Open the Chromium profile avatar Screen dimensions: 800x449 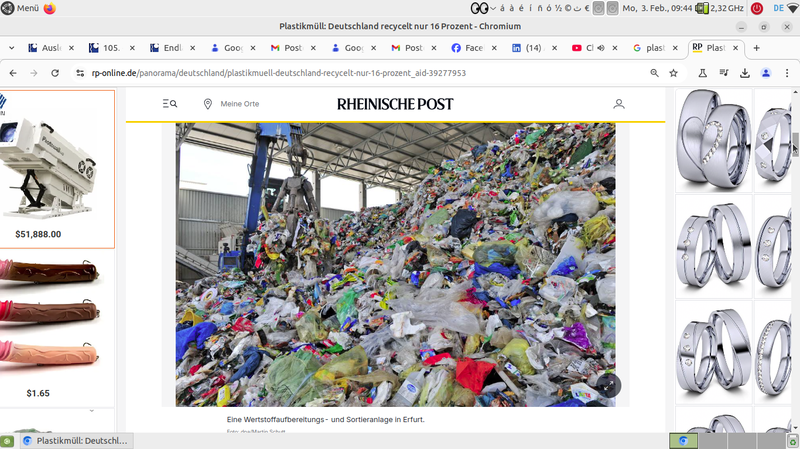pyautogui.click(x=766, y=73)
